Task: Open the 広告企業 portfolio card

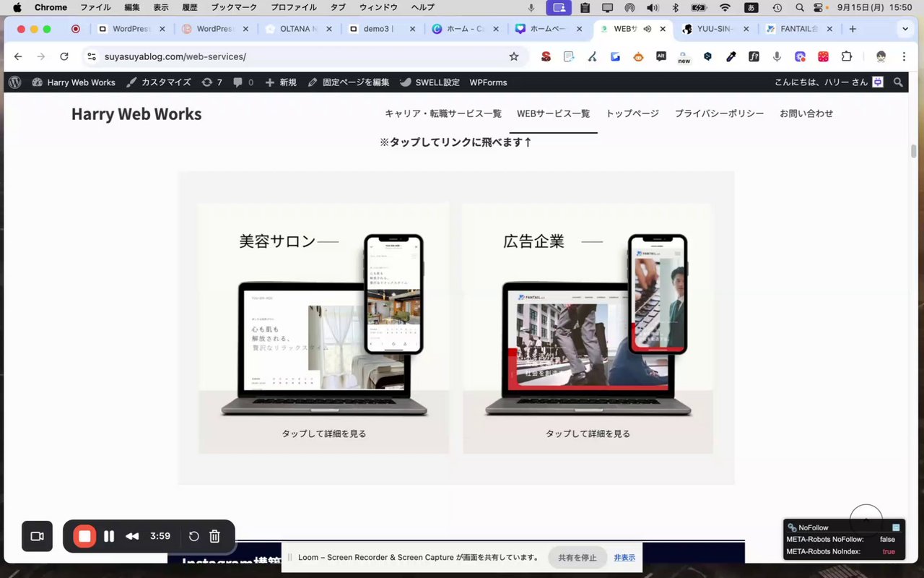Action: pyautogui.click(x=588, y=328)
